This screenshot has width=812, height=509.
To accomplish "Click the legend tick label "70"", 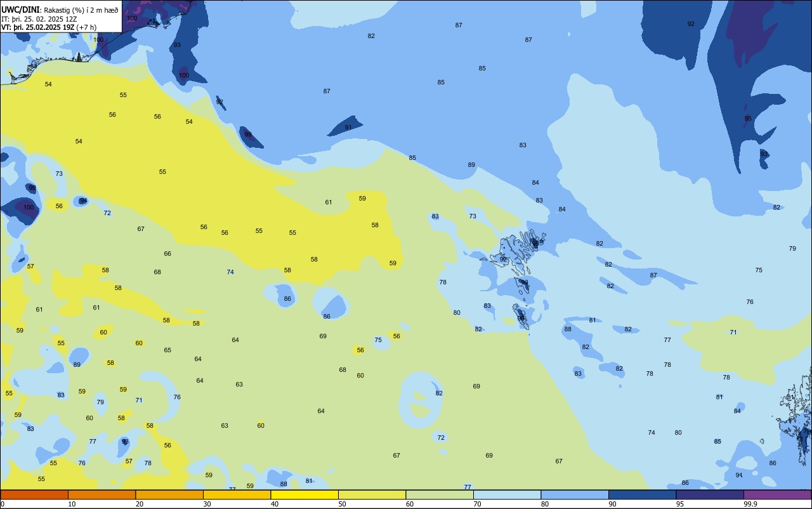I will tap(477, 504).
